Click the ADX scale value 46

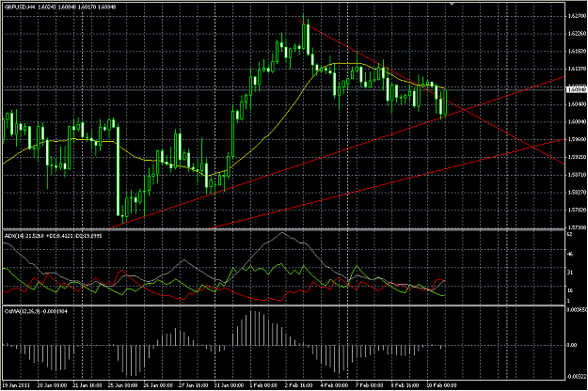coord(570,254)
